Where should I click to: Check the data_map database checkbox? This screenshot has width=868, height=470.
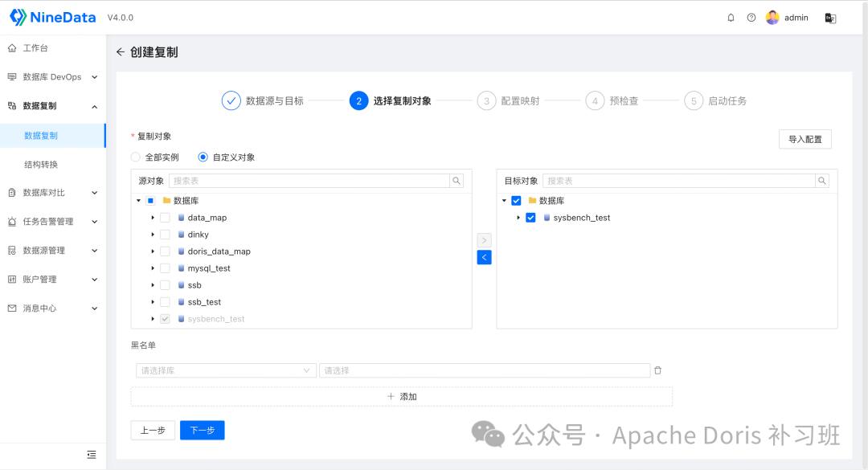click(x=165, y=217)
